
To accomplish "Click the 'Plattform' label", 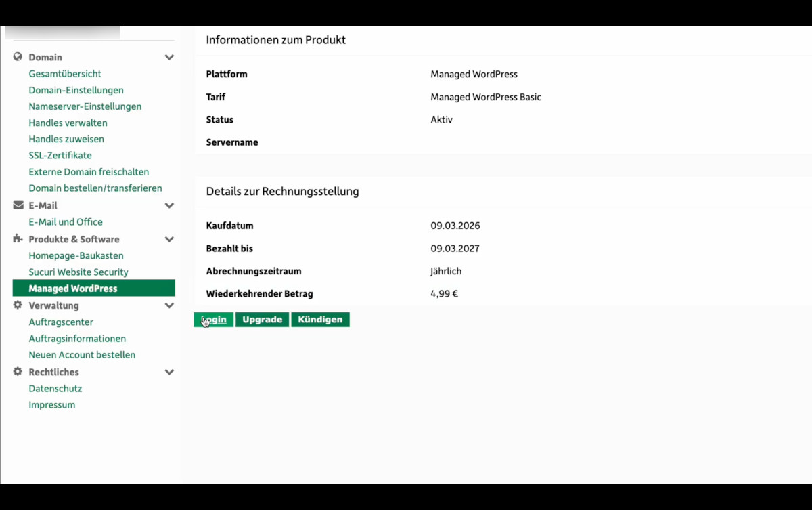I will [x=227, y=74].
